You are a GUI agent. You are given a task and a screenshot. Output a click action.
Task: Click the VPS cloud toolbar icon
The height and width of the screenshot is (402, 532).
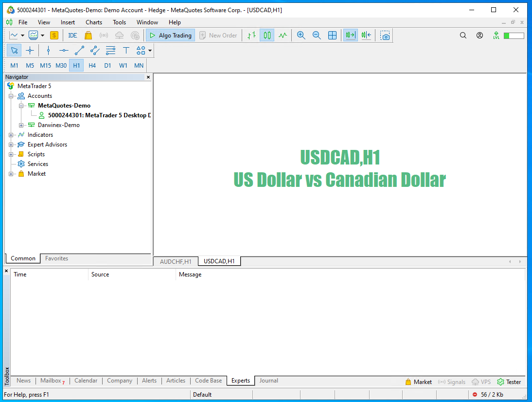(x=120, y=36)
